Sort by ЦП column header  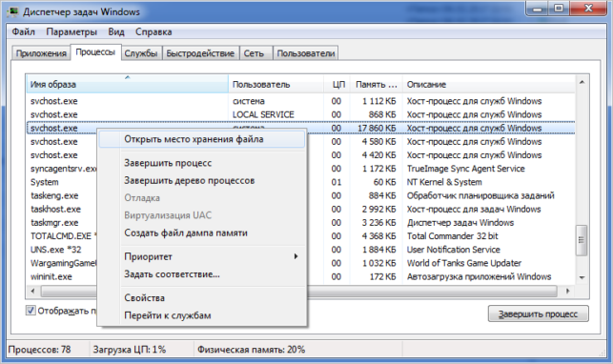[x=337, y=85]
